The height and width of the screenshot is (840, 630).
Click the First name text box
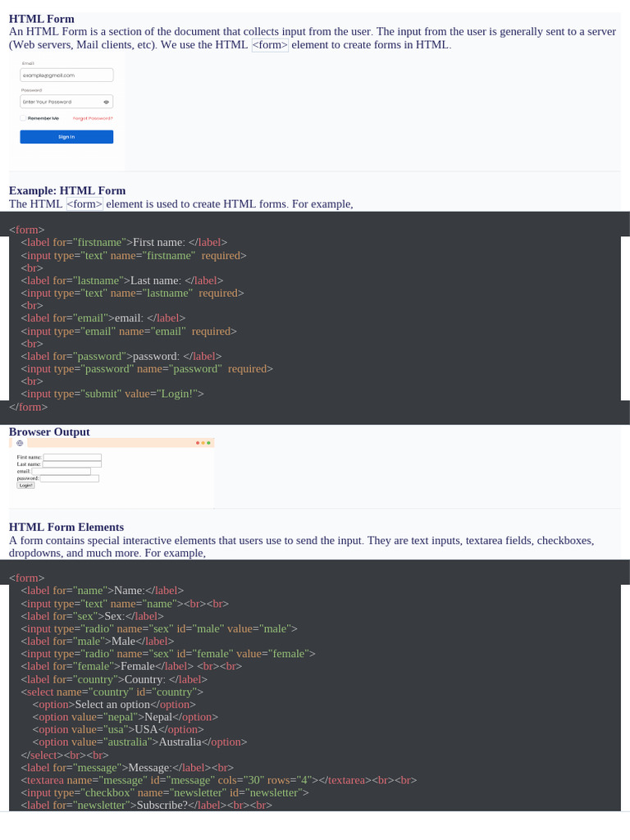(72, 457)
